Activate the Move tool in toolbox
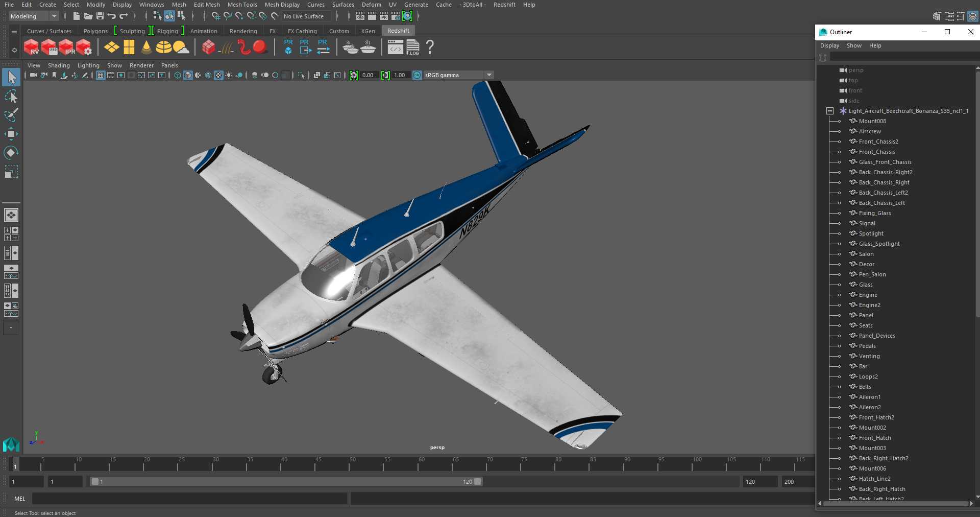Viewport: 980px width, 517px height. click(x=11, y=134)
